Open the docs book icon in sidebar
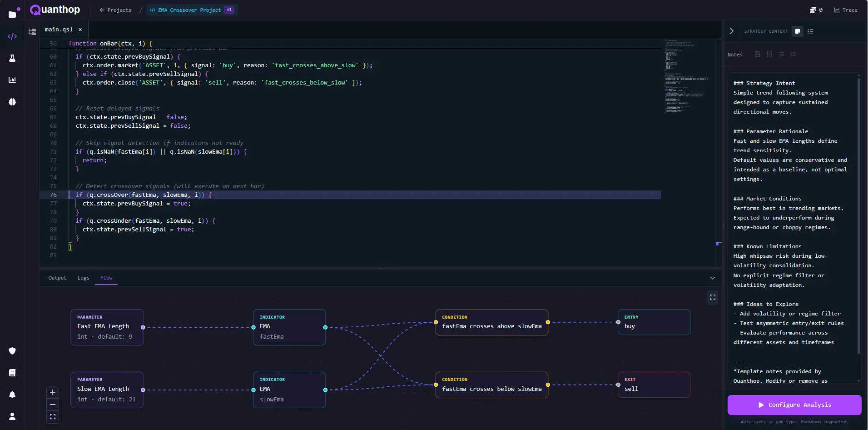Screen dimensions: 868x430 pyautogui.click(x=12, y=373)
